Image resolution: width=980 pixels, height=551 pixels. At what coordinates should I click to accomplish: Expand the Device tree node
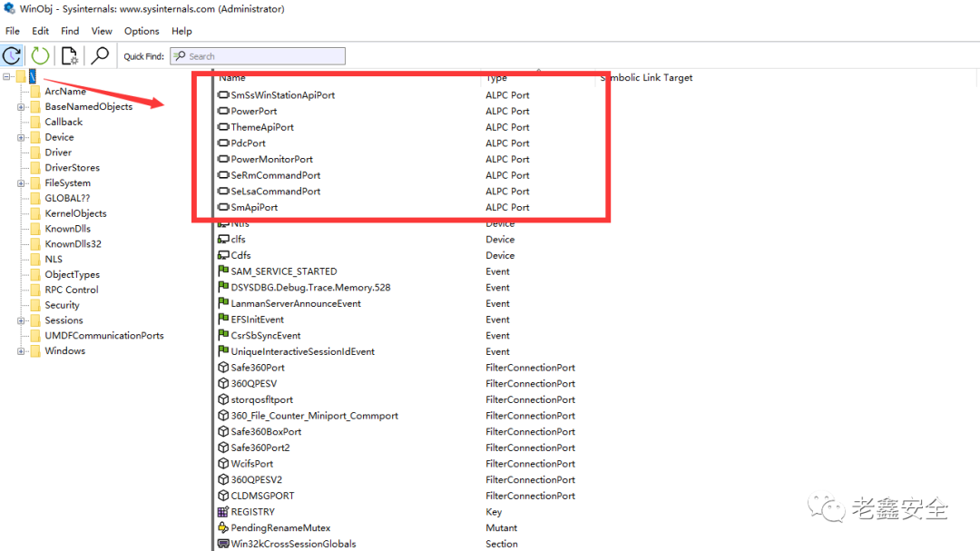(x=21, y=138)
